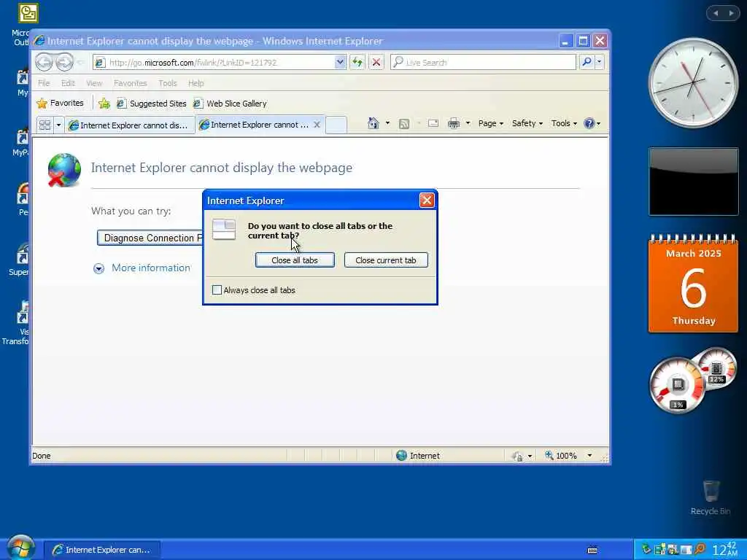Close the active tab with its X
The height and width of the screenshot is (560, 747).
coord(317,125)
